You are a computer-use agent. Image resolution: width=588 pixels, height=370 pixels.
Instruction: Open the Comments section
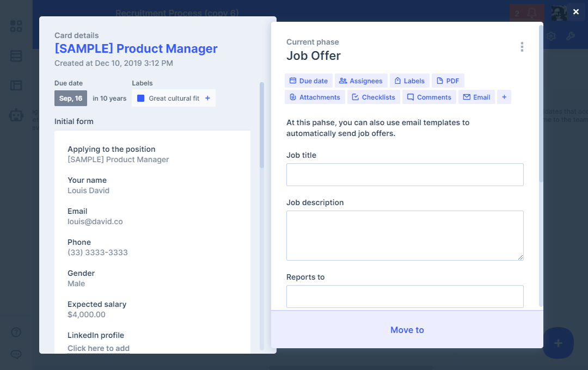point(428,97)
